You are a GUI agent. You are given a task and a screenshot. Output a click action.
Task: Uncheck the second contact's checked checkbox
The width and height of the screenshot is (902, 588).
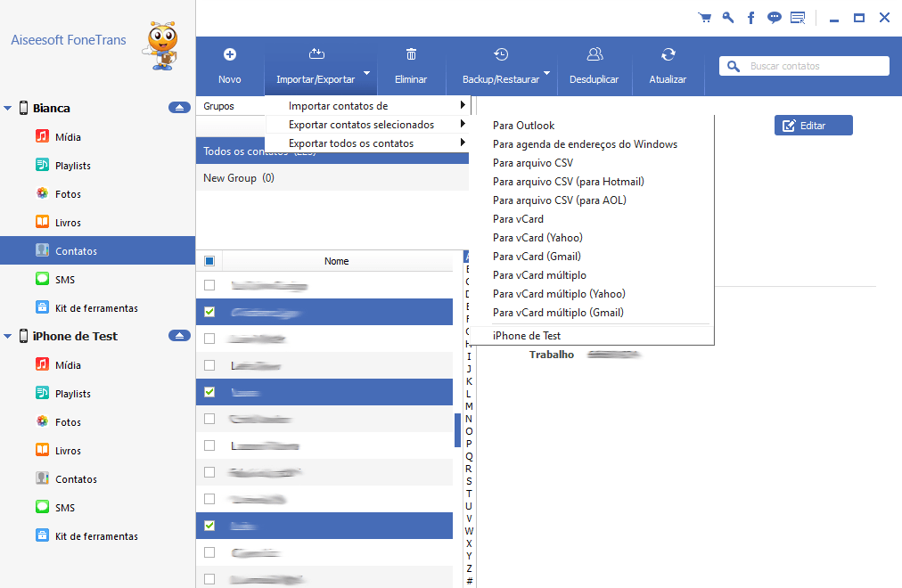click(x=209, y=312)
